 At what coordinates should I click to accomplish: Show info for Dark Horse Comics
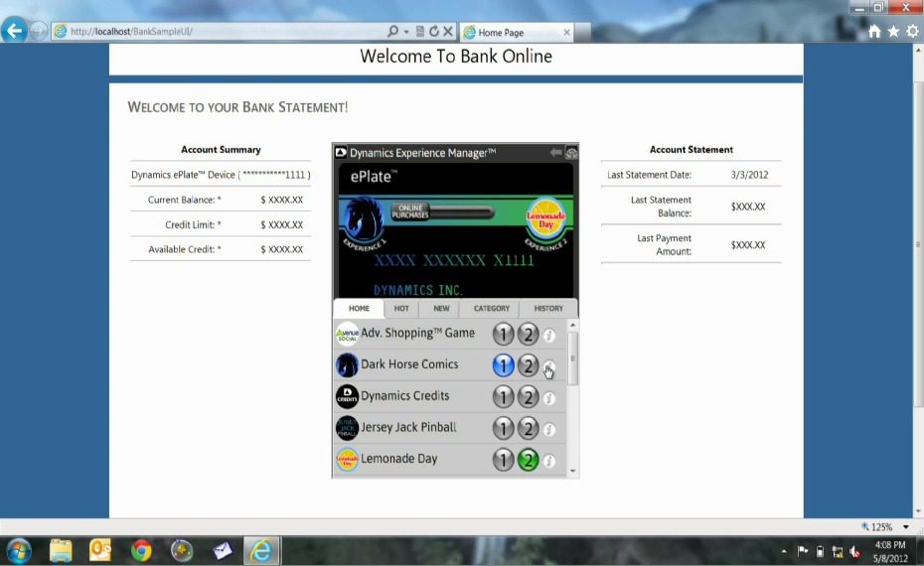point(548,366)
